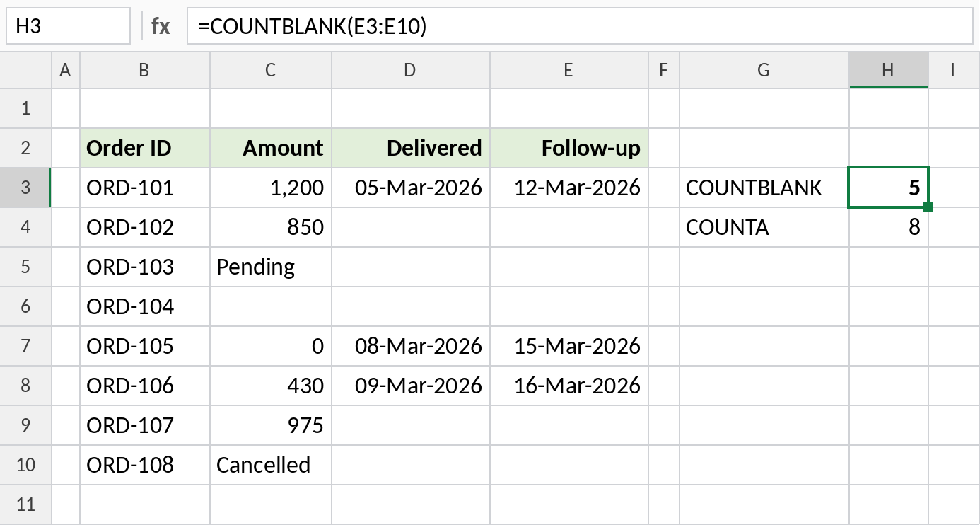Select cell containing ORD-107
Image resolution: width=980 pixels, height=525 pixels.
pos(145,425)
